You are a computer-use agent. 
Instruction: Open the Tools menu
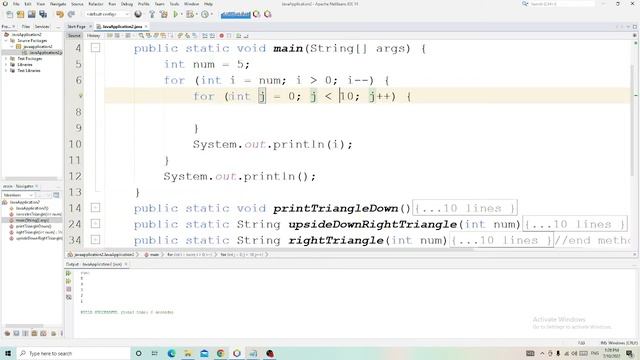(174, 4)
